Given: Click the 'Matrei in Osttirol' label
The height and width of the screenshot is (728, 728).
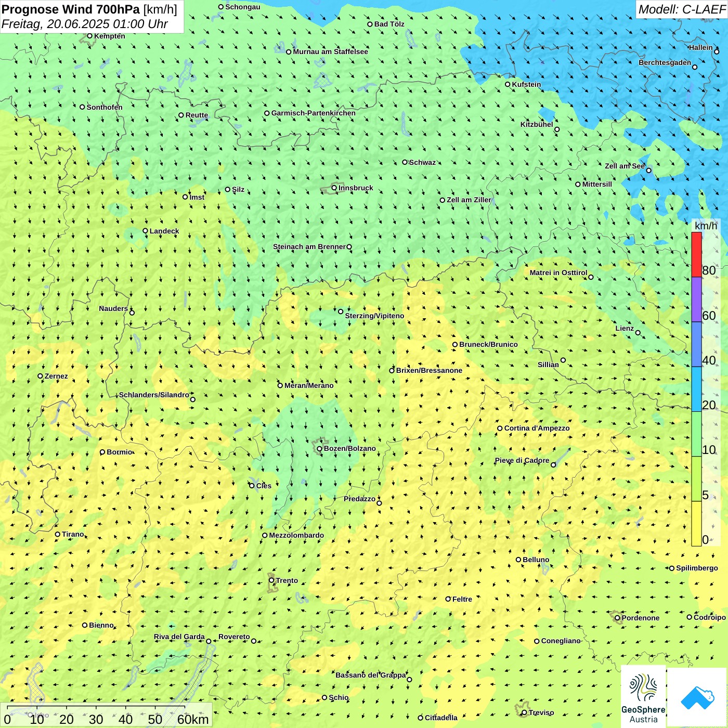Looking at the screenshot, I should [558, 272].
